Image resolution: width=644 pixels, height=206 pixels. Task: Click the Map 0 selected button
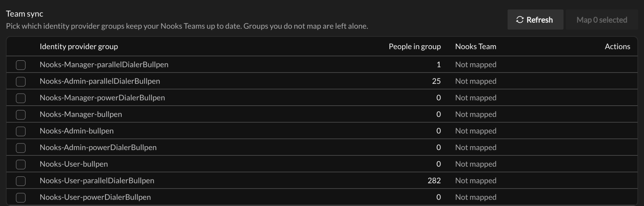tap(602, 19)
